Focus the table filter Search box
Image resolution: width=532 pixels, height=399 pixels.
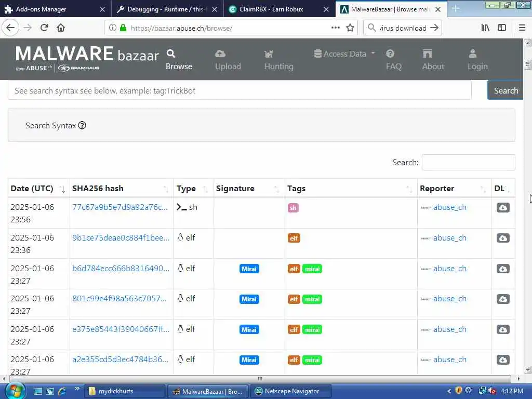pyautogui.click(x=468, y=163)
